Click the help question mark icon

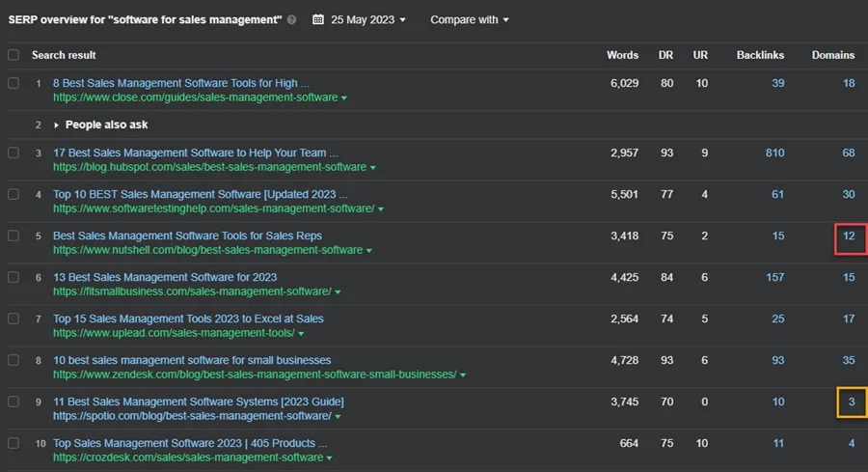(x=291, y=20)
